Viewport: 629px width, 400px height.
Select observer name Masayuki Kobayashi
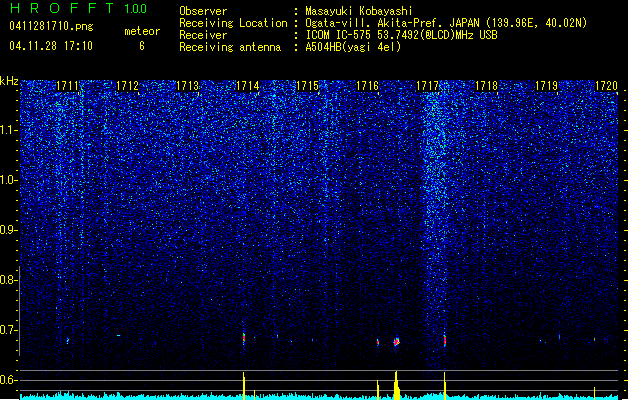359,11
